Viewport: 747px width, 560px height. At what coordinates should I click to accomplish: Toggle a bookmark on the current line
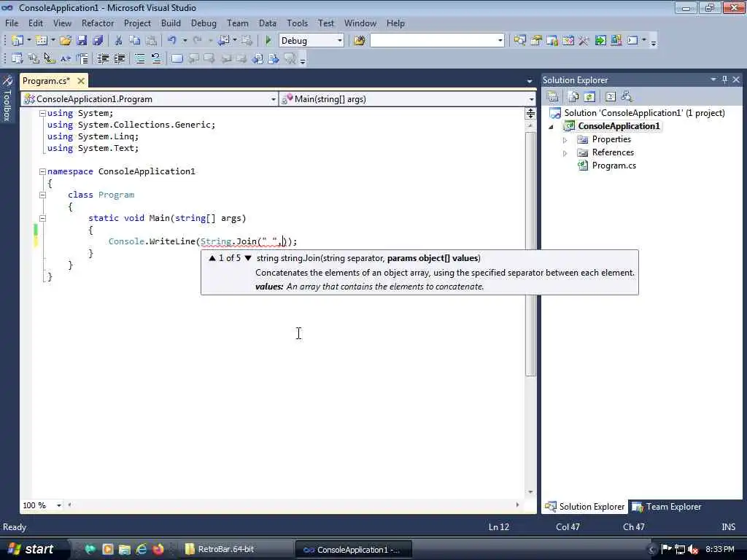tap(177, 58)
